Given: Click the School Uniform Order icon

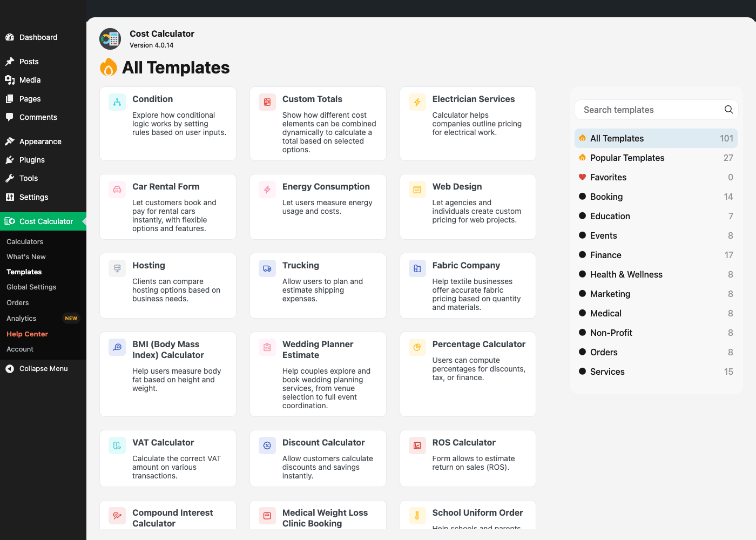Looking at the screenshot, I should pyautogui.click(x=417, y=516).
